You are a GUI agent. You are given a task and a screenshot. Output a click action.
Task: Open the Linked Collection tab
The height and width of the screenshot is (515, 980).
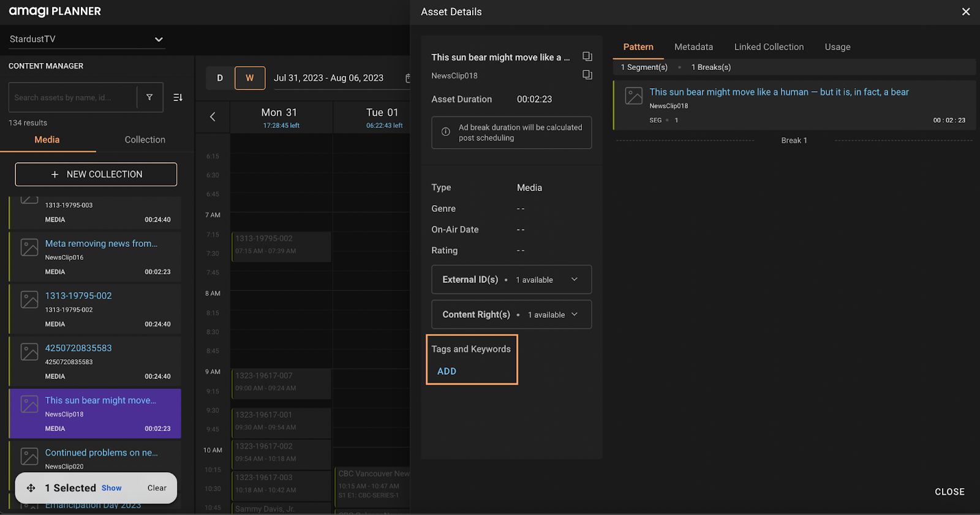coord(769,47)
